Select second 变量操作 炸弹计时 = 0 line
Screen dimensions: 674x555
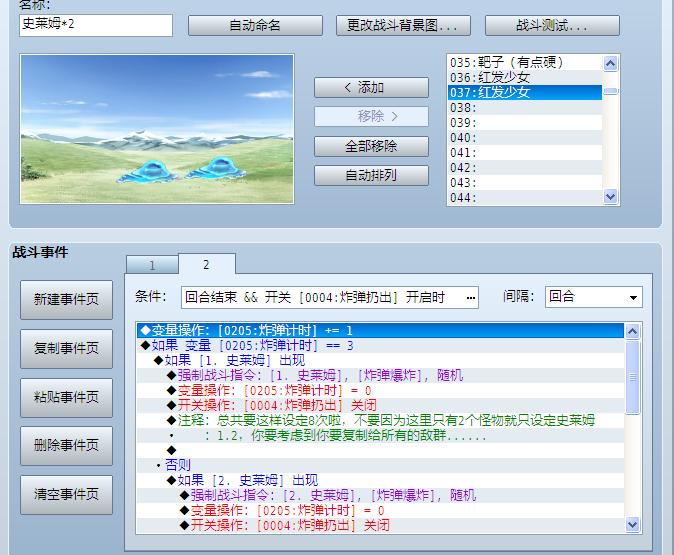pos(380,511)
